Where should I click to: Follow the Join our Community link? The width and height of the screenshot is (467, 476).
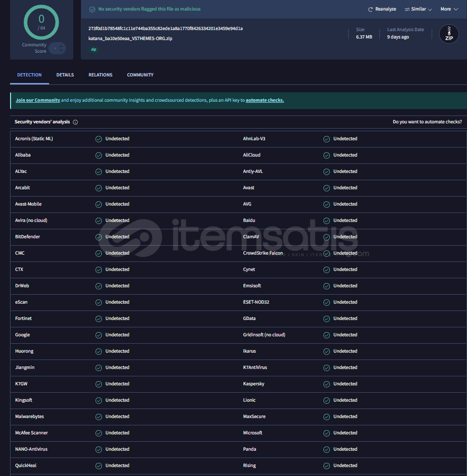click(38, 100)
